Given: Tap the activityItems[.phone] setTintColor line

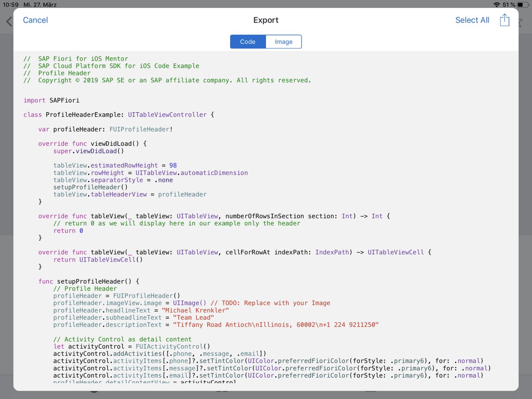Looking at the screenshot, I should [268, 361].
